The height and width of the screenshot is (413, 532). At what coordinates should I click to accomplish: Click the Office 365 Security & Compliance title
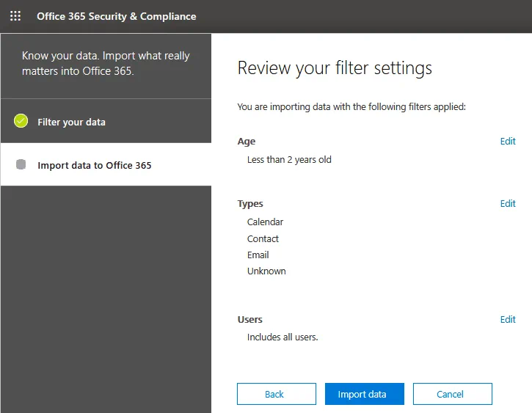117,15
